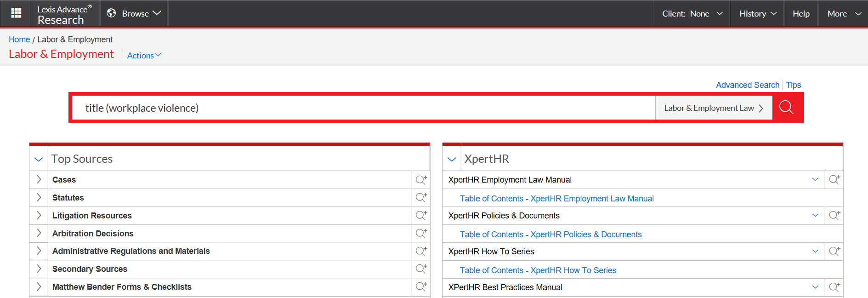Image resolution: width=868 pixels, height=298 pixels.
Task: Toggle XpertHR Policies & Documents dropdown arrow
Action: pos(815,215)
